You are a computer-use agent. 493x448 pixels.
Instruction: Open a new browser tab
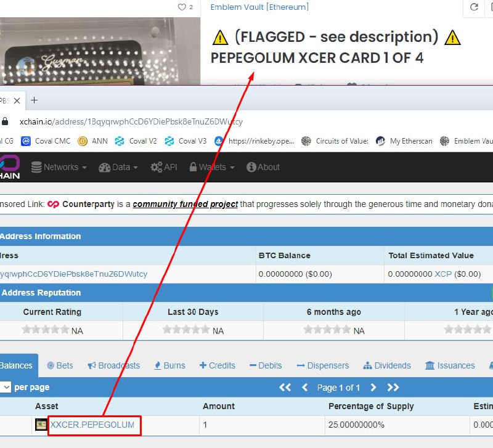tap(34, 100)
